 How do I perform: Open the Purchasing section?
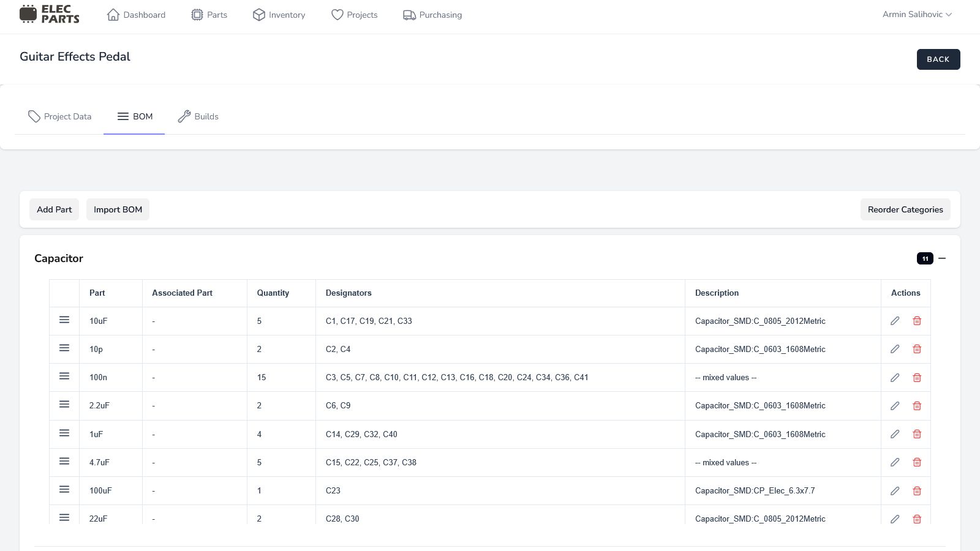point(432,15)
